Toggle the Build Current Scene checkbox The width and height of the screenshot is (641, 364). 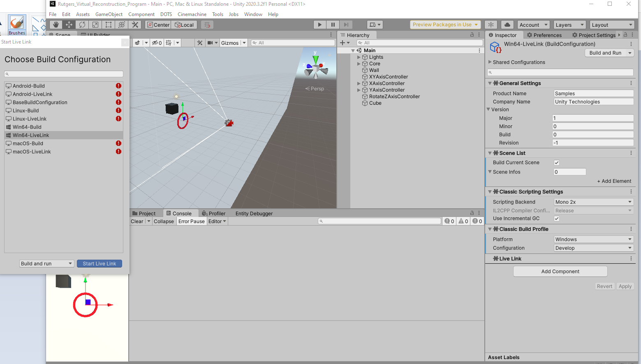point(557,163)
